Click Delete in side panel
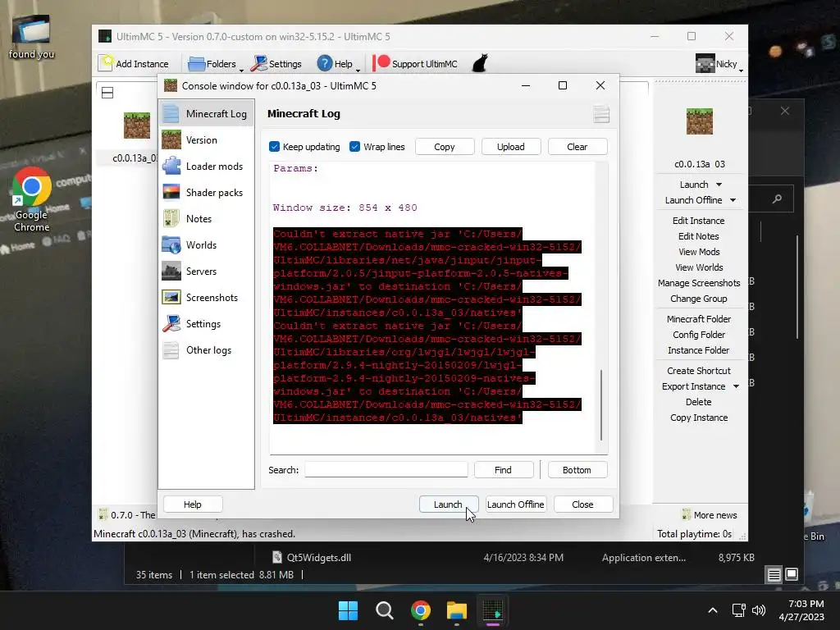This screenshot has height=630, width=840. click(x=699, y=401)
